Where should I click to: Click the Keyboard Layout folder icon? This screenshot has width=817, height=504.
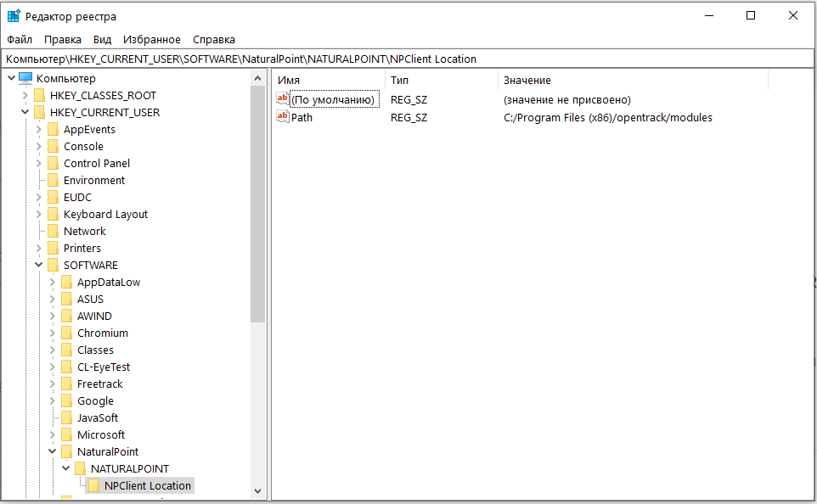[53, 214]
